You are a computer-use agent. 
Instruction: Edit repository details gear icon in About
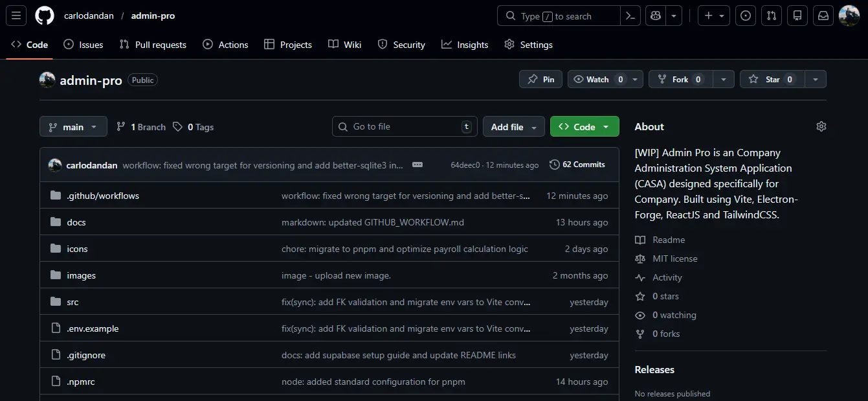coord(821,126)
